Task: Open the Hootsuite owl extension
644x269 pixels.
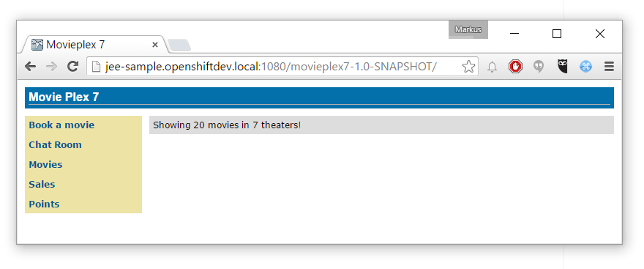Action: pos(563,66)
